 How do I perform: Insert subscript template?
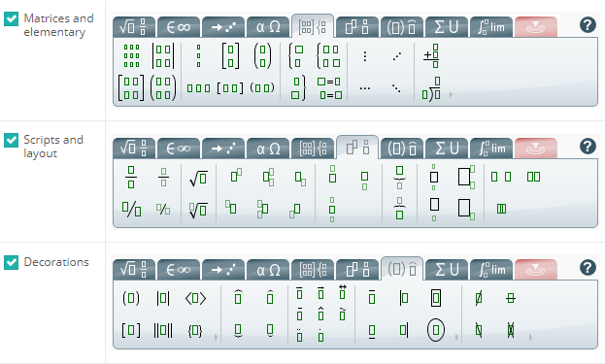point(300,179)
